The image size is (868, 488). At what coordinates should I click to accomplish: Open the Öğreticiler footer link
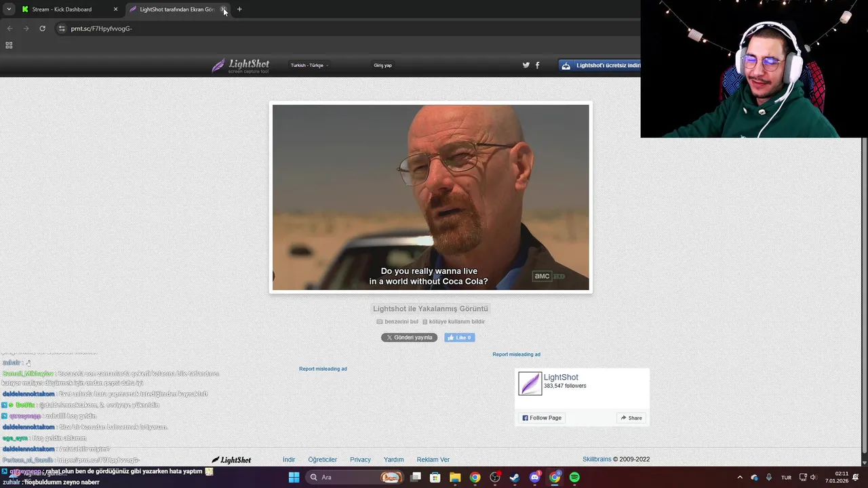323,460
